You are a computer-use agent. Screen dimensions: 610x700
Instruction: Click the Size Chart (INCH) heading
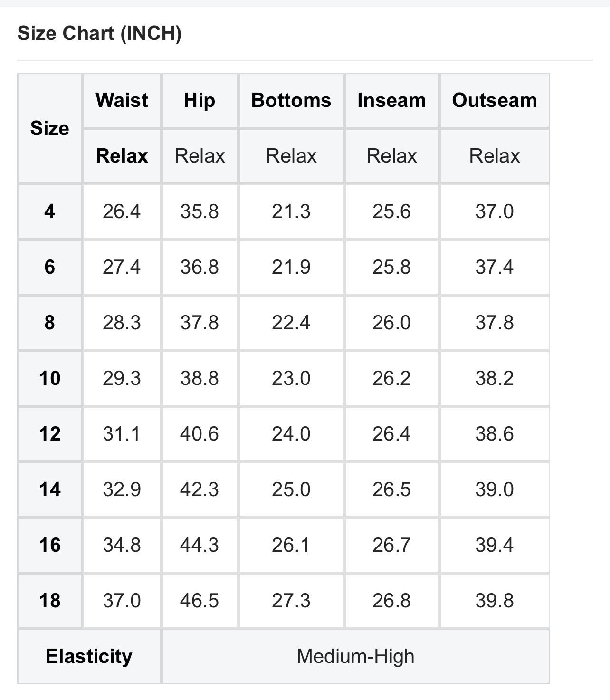pos(99,34)
